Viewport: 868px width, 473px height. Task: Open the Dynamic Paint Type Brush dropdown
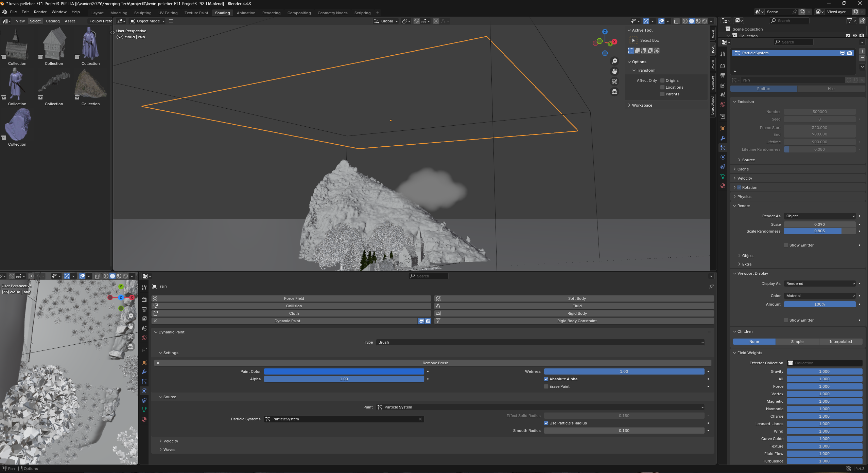pyautogui.click(x=540, y=342)
